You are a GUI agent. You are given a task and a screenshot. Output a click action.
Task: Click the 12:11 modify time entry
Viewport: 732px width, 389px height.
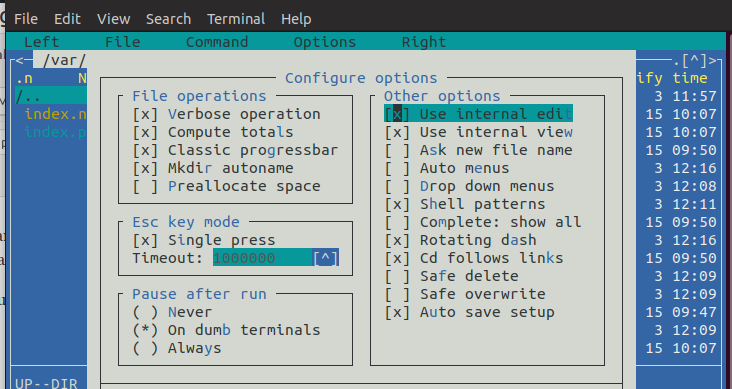(695, 205)
